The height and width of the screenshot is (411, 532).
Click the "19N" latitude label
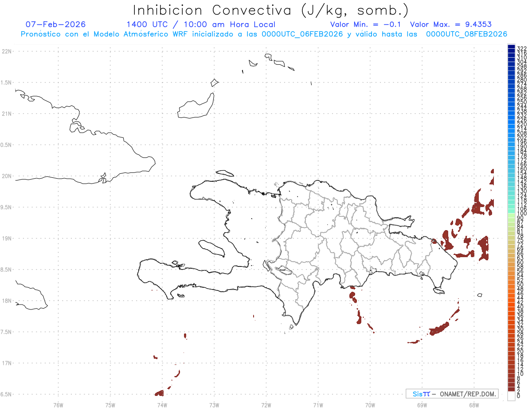pyautogui.click(x=6, y=238)
